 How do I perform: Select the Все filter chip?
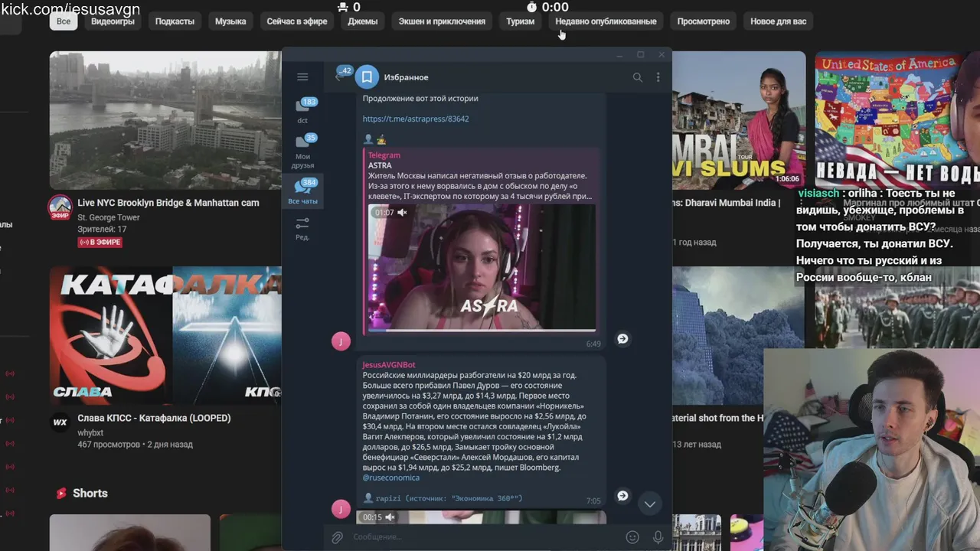[64, 21]
